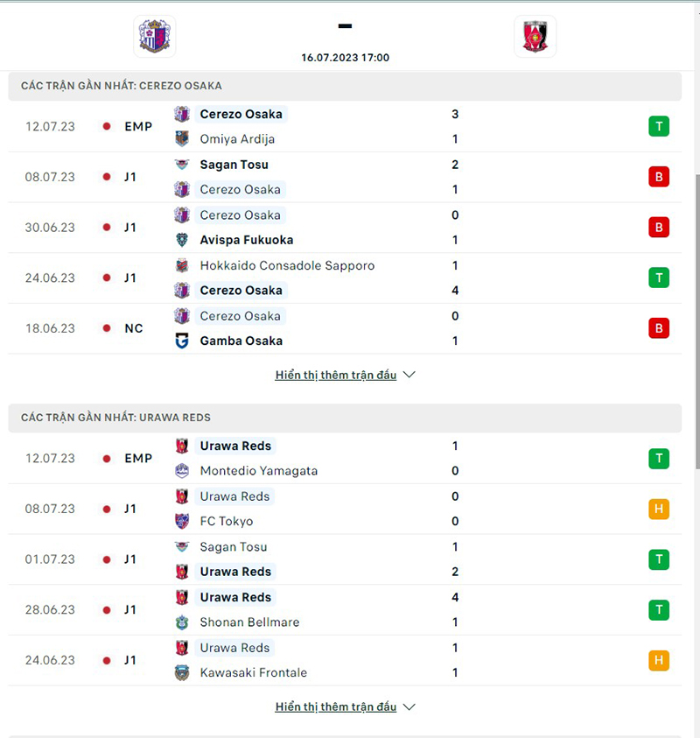Select the Omiya Ardija club logo
The image size is (700, 738).
coord(181,138)
